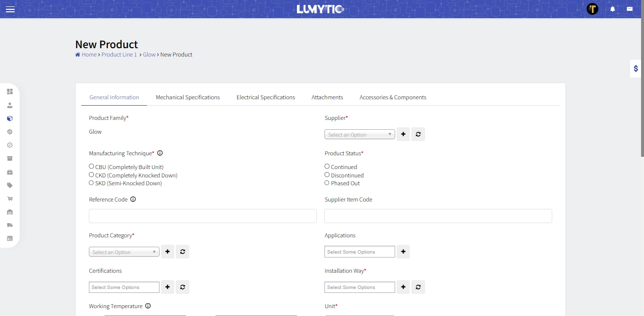Screen dimensions: 644x316
Task: Click the notification bell icon
Action: coord(613,9)
